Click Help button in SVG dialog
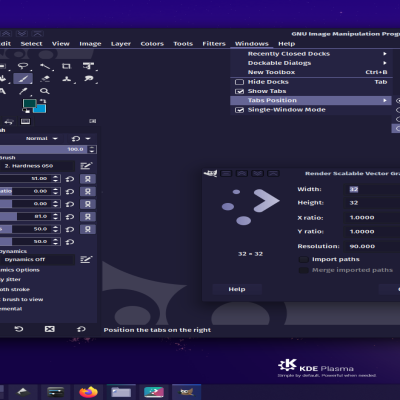Image resolution: width=400 pixels, height=400 pixels. coord(237,289)
